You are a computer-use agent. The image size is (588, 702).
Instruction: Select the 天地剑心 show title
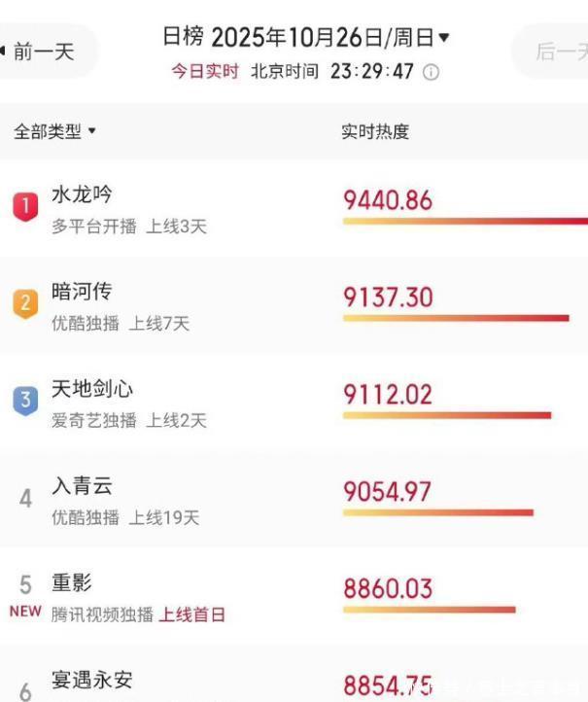(x=92, y=389)
